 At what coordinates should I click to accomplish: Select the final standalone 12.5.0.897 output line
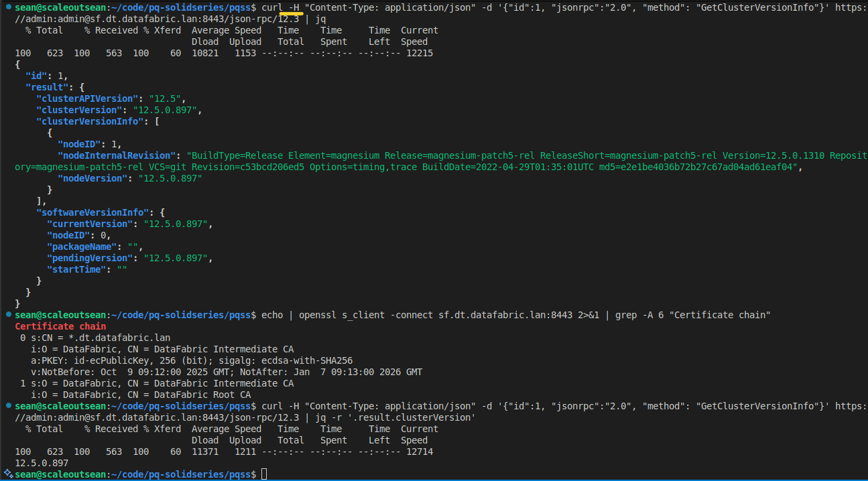tap(42, 463)
